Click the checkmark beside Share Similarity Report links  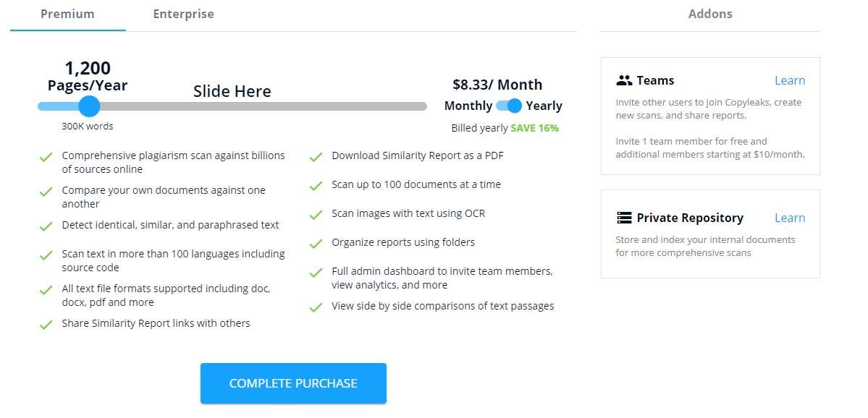point(45,323)
